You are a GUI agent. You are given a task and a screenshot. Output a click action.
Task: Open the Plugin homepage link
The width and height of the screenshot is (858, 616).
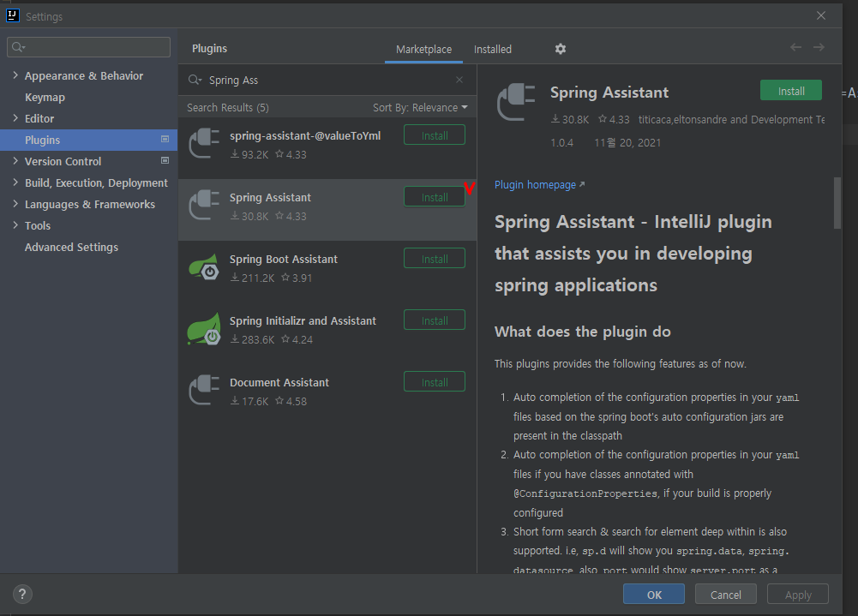pyautogui.click(x=536, y=184)
